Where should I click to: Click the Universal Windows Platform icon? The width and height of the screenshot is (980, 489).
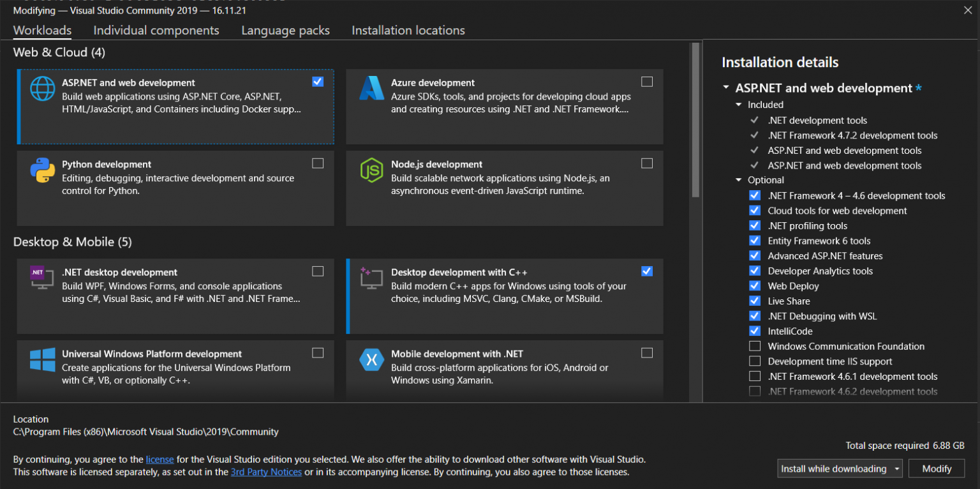click(42, 359)
